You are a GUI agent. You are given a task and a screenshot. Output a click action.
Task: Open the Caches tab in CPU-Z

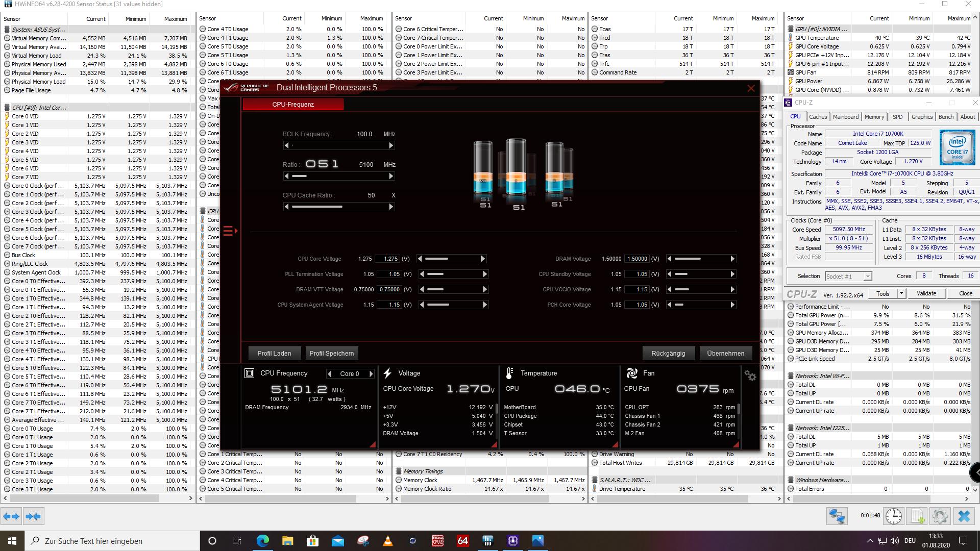pos(818,117)
